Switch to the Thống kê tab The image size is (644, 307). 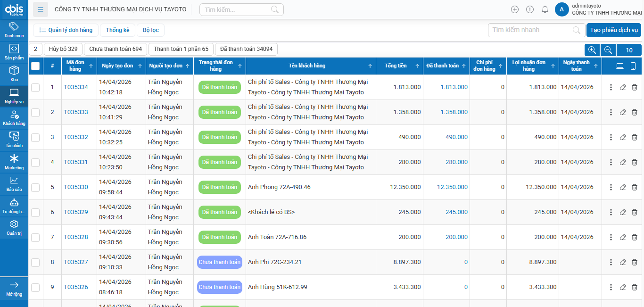click(x=117, y=30)
